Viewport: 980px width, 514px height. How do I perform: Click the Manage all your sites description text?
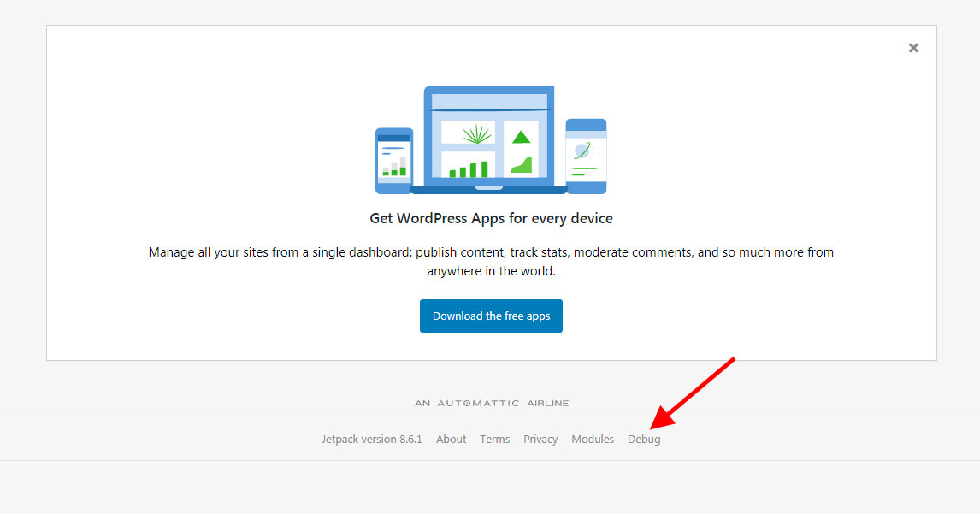491,262
